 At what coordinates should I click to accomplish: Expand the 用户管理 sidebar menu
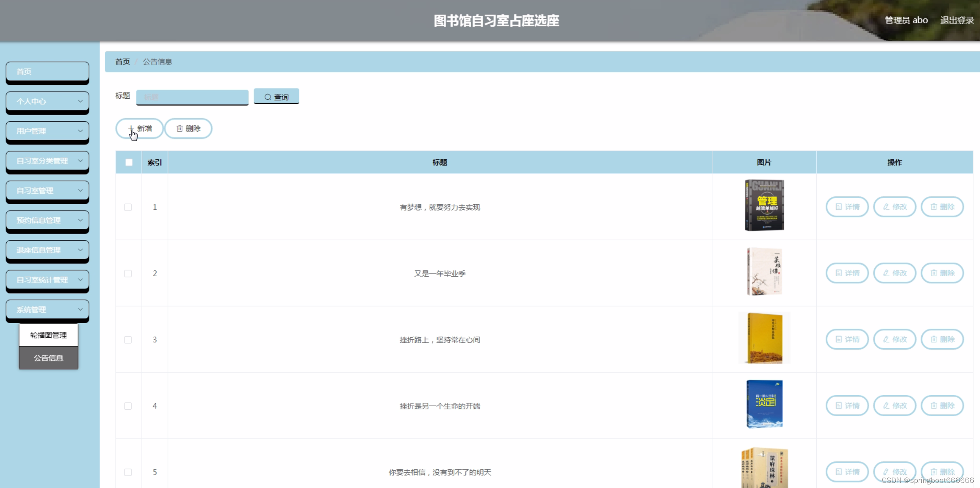pyautogui.click(x=47, y=131)
